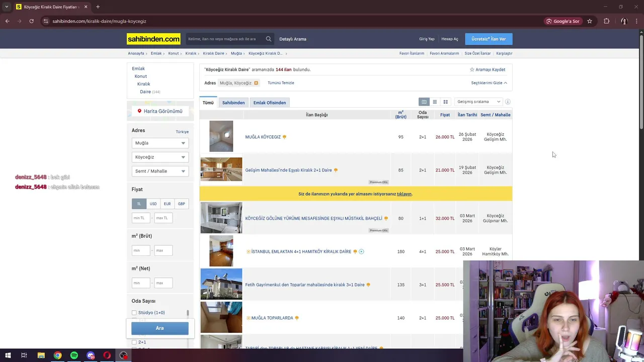644x362 pixels.
Task: Sort by Fiyat column header
Action: pyautogui.click(x=445, y=115)
